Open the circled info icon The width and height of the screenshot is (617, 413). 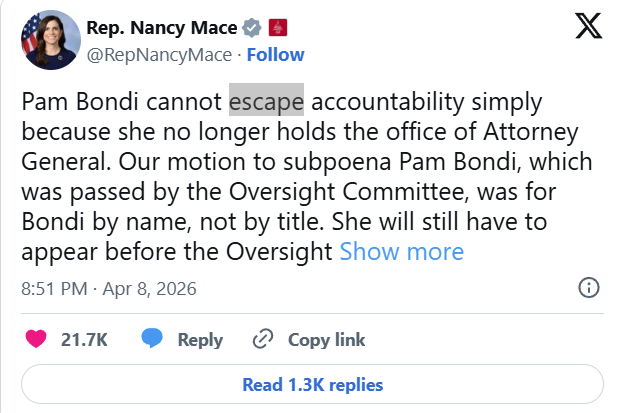tap(590, 289)
